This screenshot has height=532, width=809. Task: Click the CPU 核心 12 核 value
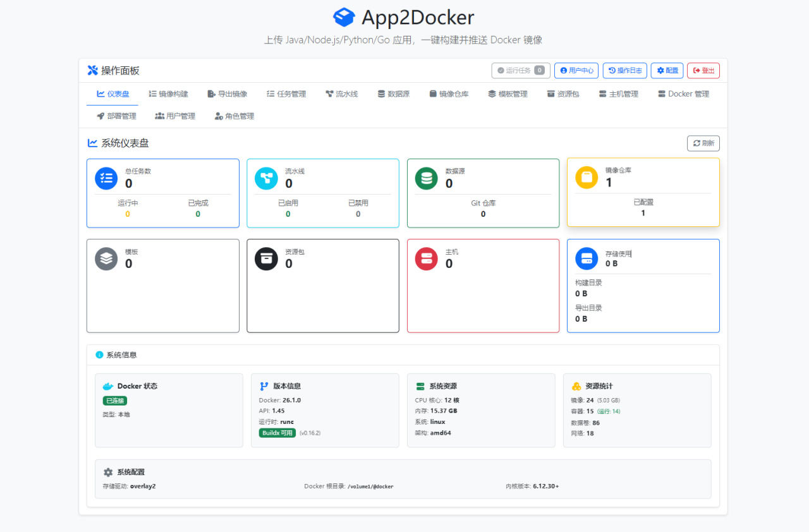click(x=451, y=400)
